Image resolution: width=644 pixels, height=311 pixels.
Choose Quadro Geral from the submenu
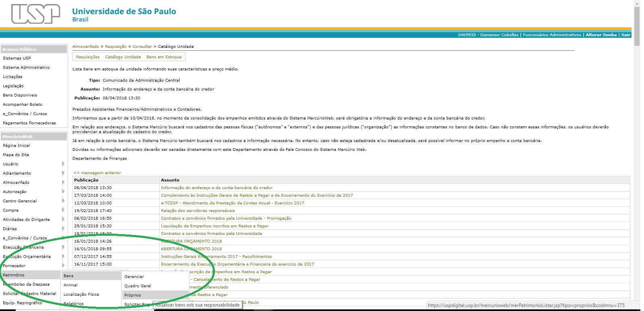tap(138, 286)
